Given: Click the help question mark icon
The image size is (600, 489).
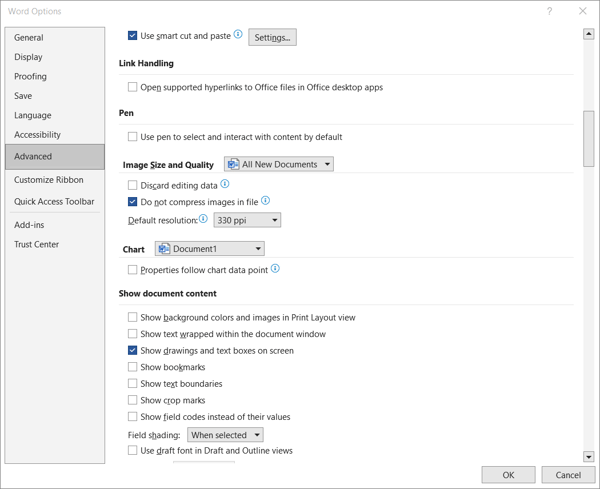Looking at the screenshot, I should (549, 11).
